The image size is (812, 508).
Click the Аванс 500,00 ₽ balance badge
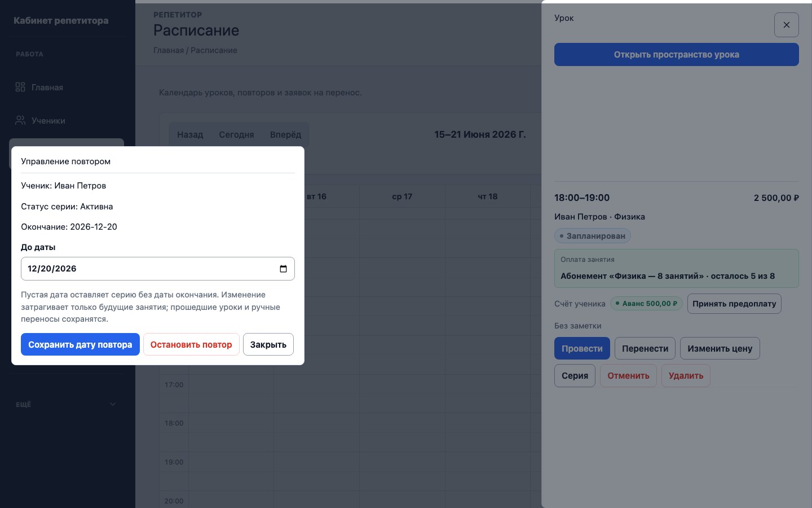[x=646, y=304]
